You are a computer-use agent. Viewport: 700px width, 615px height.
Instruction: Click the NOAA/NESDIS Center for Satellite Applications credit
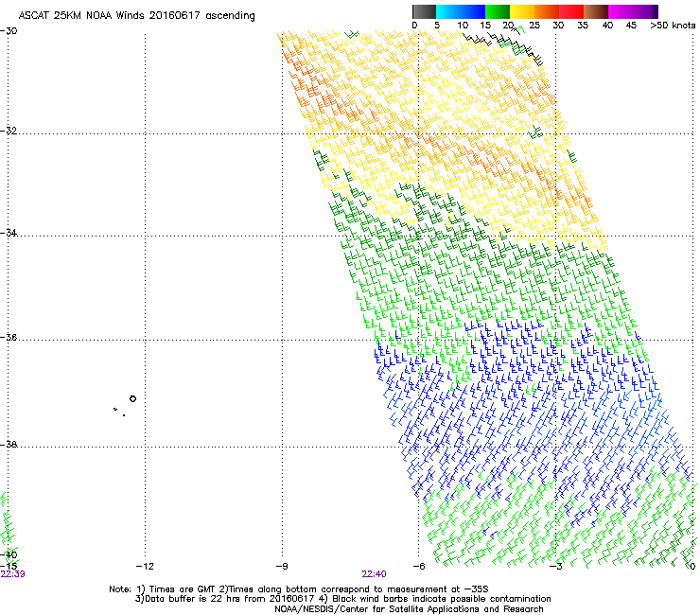pos(409,609)
